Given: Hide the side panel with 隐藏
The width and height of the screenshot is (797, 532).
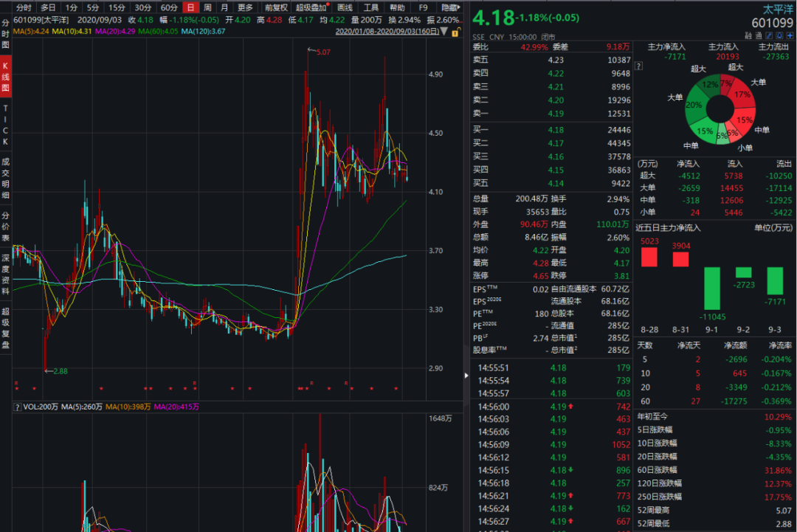Looking at the screenshot, I should 450,7.
